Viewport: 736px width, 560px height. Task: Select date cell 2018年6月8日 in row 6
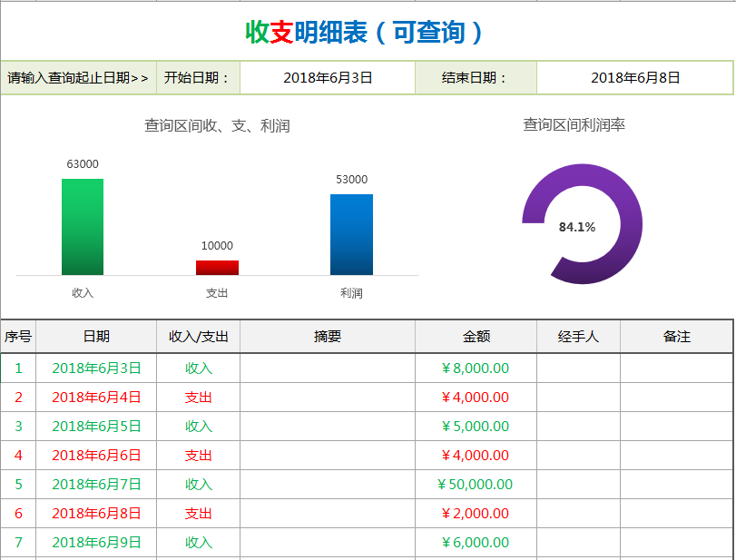pyautogui.click(x=96, y=514)
